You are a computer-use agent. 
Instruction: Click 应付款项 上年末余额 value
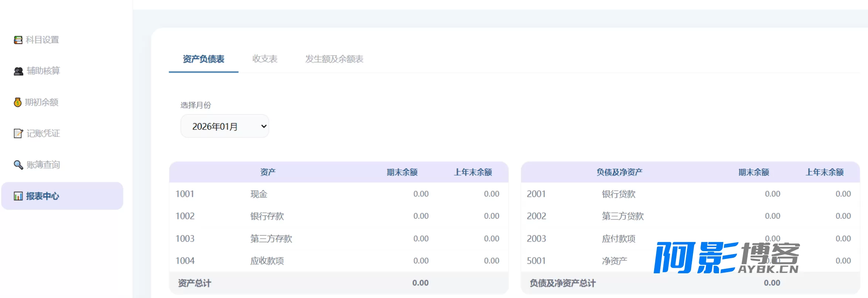click(x=843, y=239)
